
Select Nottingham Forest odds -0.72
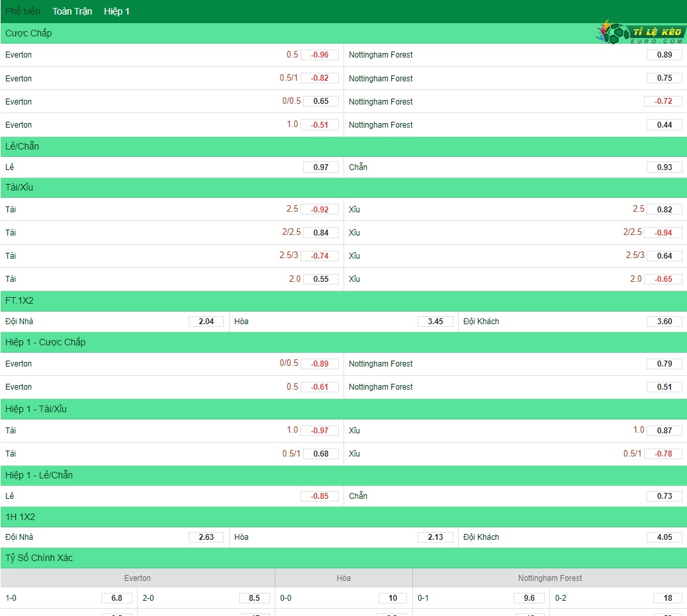click(663, 101)
